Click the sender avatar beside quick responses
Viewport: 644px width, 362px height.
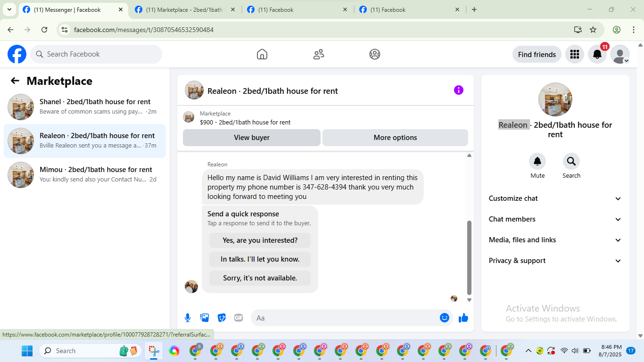click(x=191, y=287)
